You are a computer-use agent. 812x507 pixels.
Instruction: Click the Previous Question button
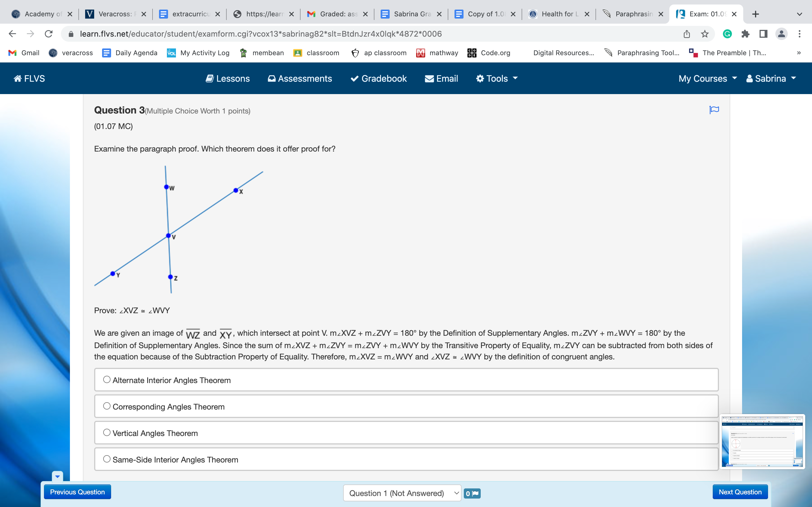click(x=77, y=492)
